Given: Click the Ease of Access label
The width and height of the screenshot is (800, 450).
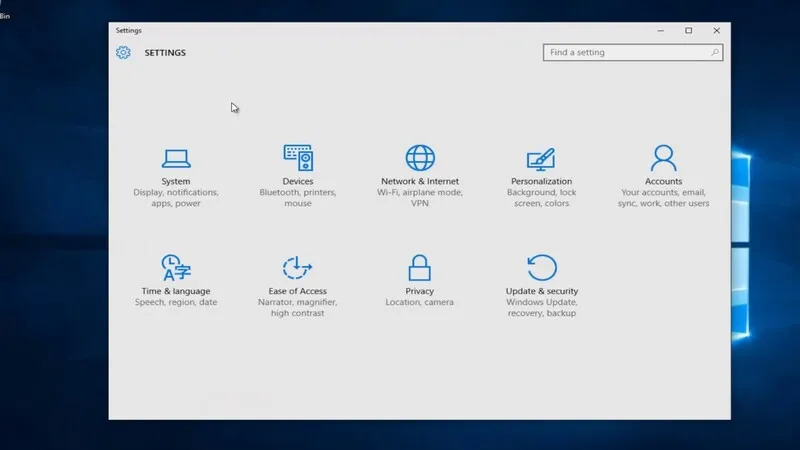Looking at the screenshot, I should point(297,291).
